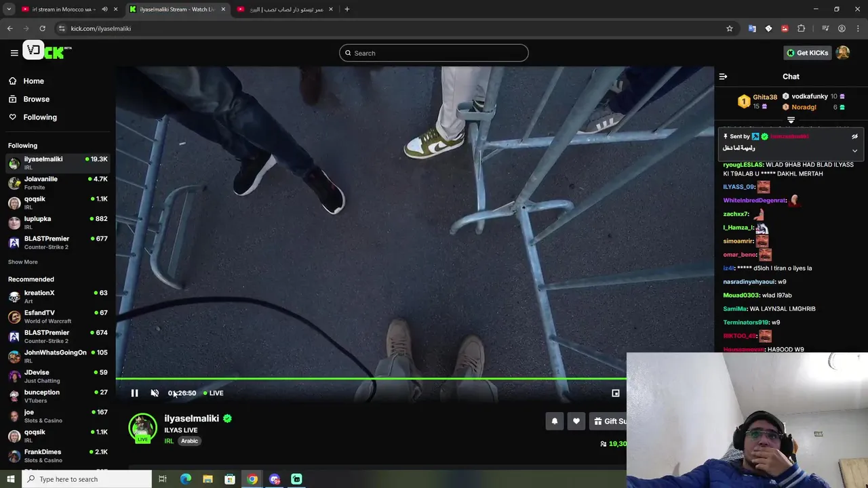Open JohnWhatsGoingOn recommended channel

tap(58, 356)
